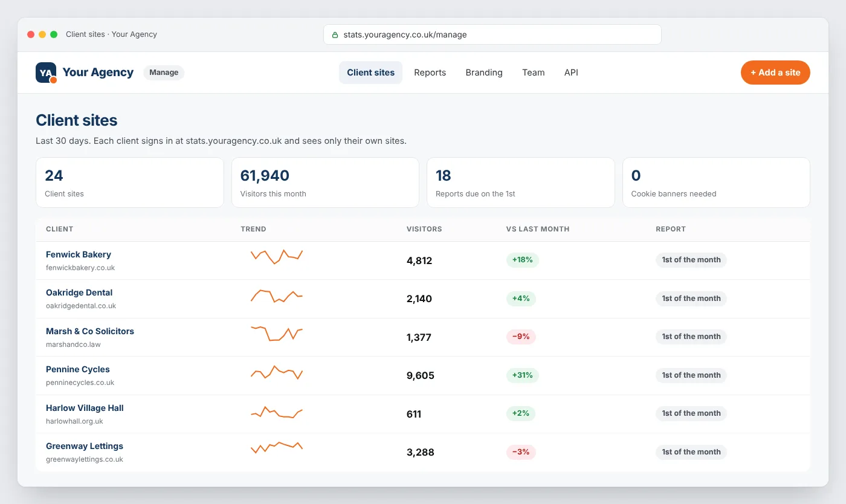Click the Reports due on the 1st card
Screen dimensions: 846x504
(521, 183)
